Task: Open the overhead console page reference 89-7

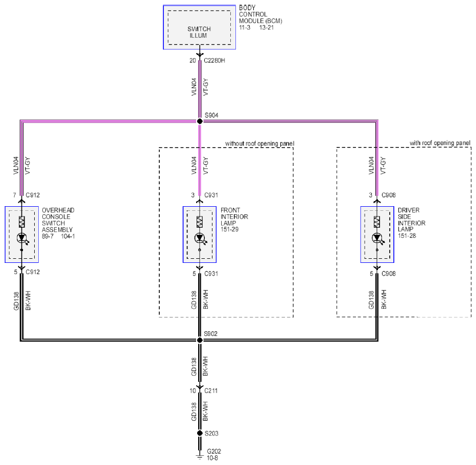Action: pos(47,236)
